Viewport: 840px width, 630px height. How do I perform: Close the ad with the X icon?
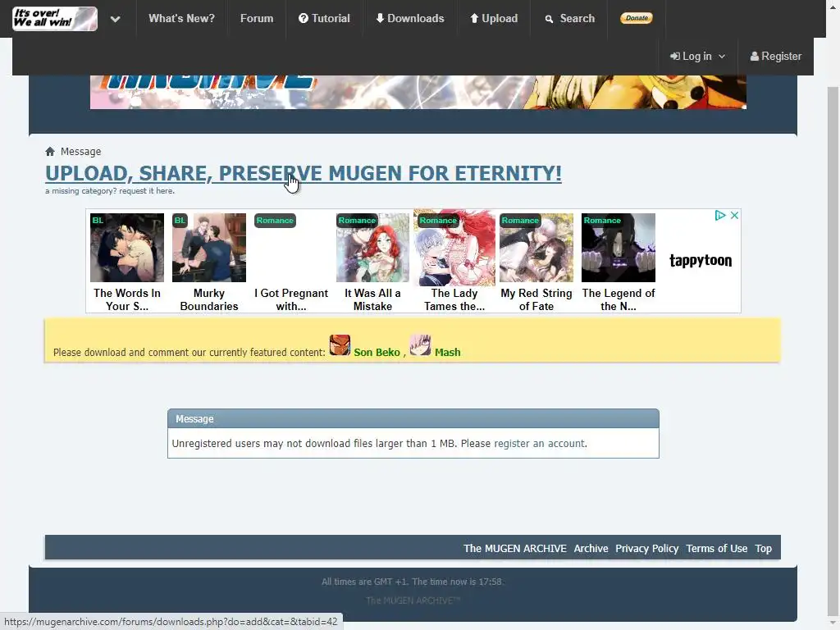(734, 216)
